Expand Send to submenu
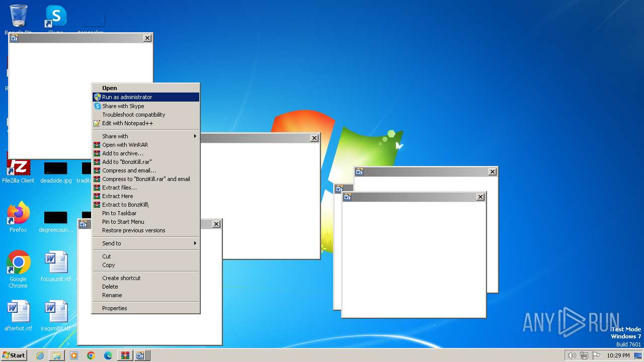Viewport: 644px width, 362px height. (146, 243)
